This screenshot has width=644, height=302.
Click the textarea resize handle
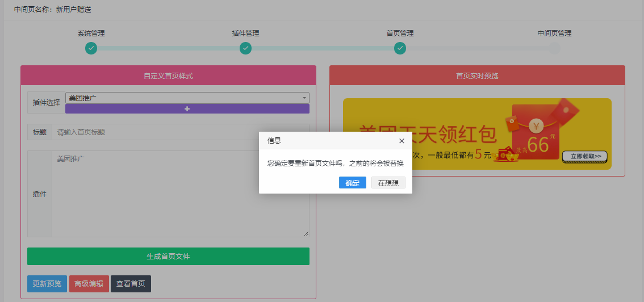pos(306,234)
